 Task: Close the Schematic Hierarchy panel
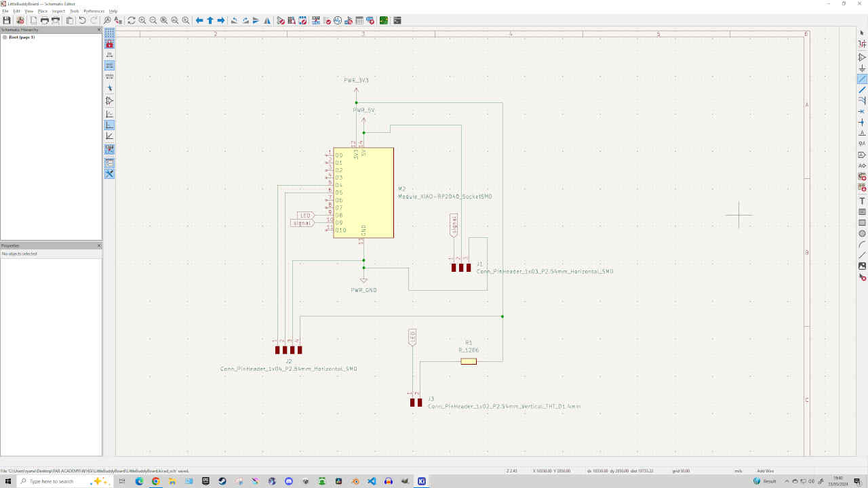(x=99, y=30)
